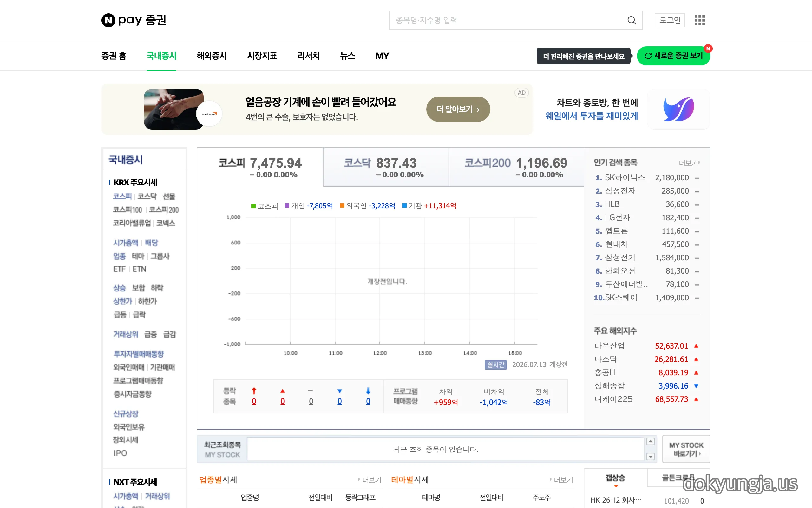Click the blue 기관 legend swatch

tap(404, 206)
